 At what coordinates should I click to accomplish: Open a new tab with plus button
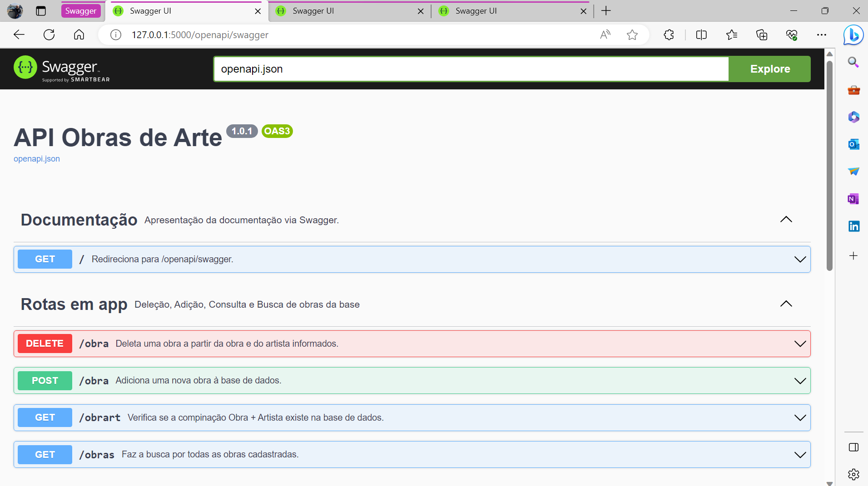click(606, 11)
